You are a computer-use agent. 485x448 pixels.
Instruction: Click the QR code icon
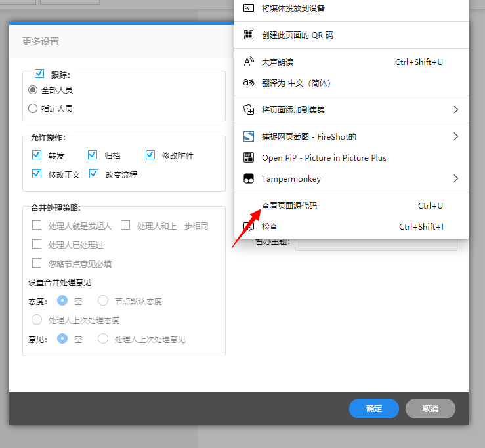(x=249, y=35)
